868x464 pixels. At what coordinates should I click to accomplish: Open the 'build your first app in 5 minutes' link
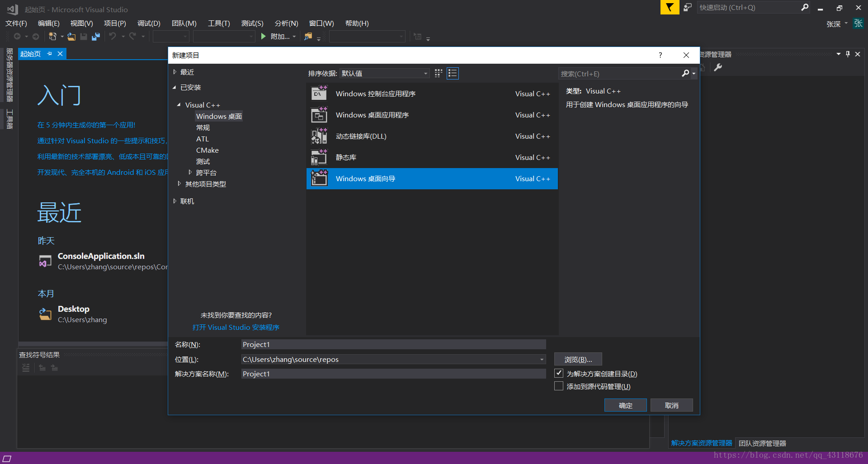coord(86,125)
